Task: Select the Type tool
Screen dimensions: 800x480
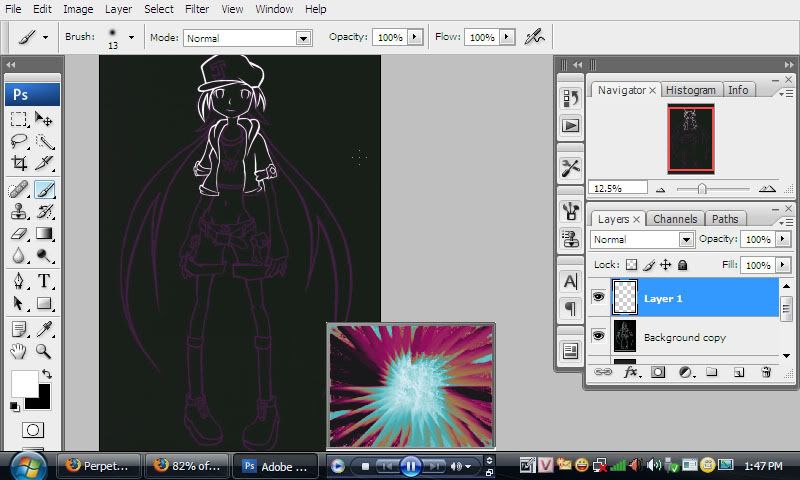Action: (44, 281)
